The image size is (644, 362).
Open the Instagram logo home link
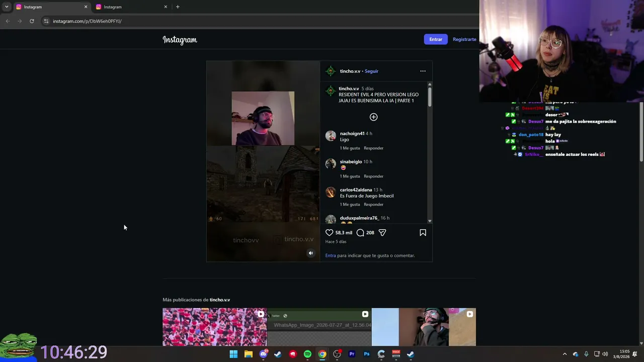tap(180, 40)
